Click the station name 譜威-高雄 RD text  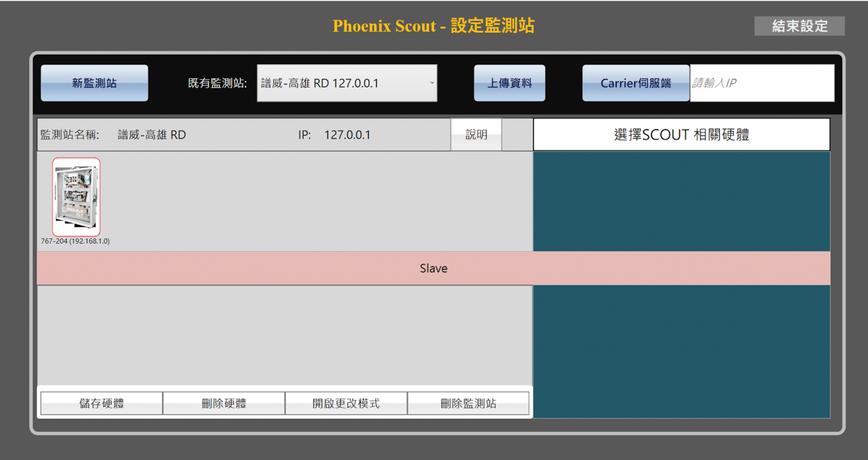point(152,135)
